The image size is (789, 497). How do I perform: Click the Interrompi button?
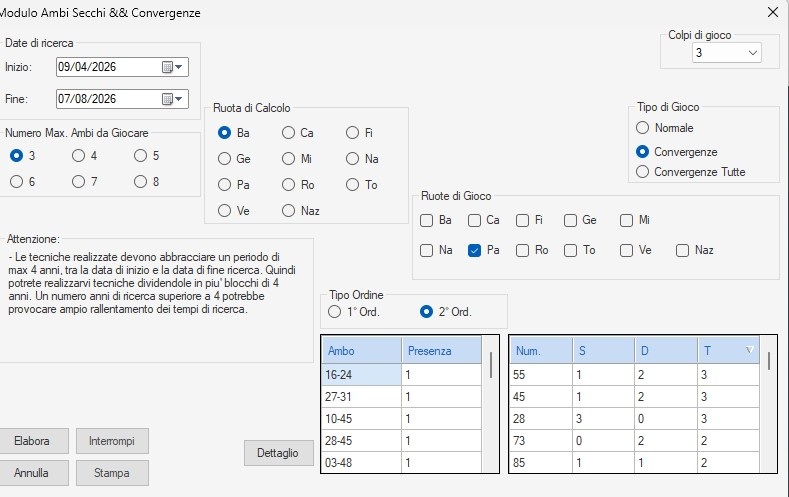coord(112,441)
